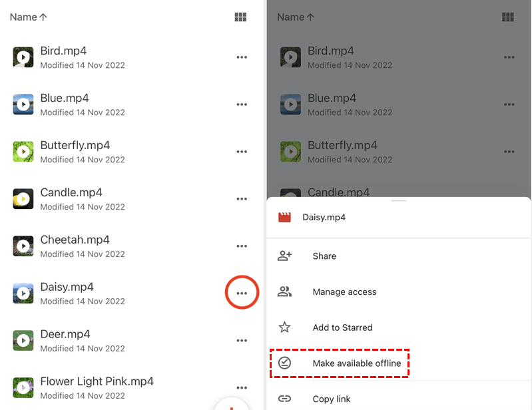Click the star icon for Add to Starred
The height and width of the screenshot is (410, 532).
[285, 327]
